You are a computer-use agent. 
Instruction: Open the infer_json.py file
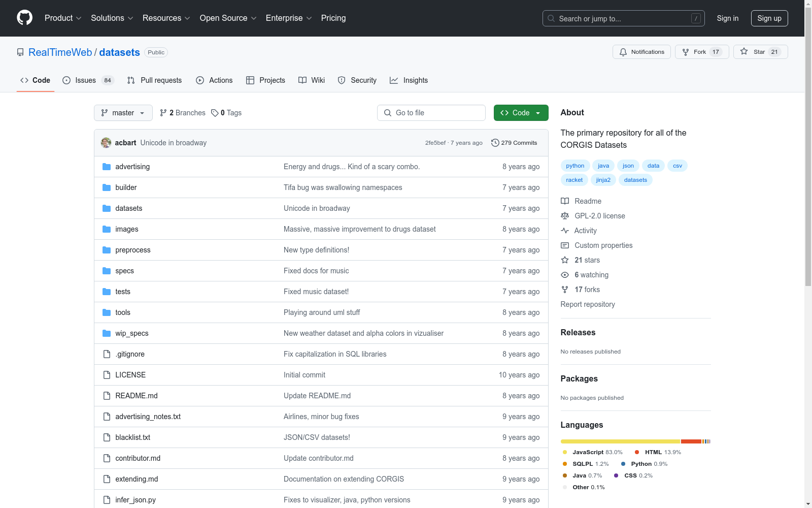[136, 500]
